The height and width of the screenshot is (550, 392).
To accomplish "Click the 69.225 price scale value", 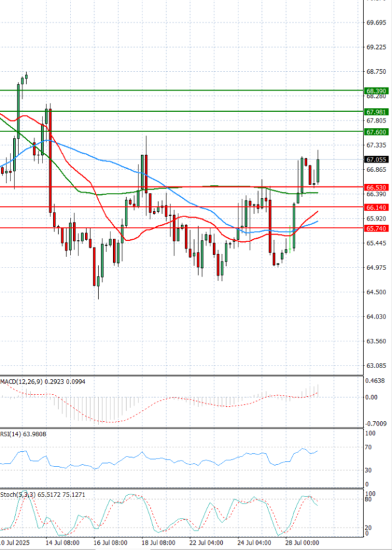I will pos(376,47).
